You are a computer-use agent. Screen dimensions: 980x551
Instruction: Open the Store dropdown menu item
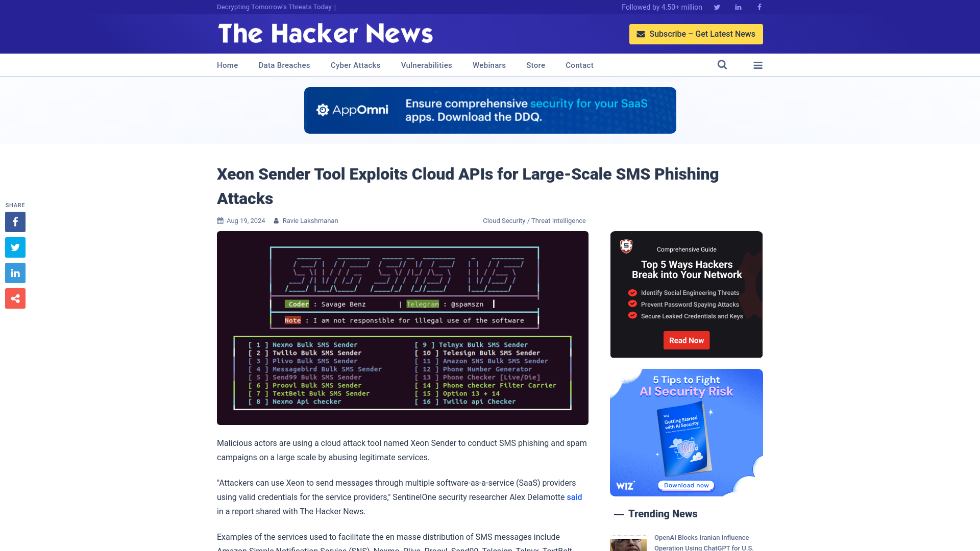point(535,65)
